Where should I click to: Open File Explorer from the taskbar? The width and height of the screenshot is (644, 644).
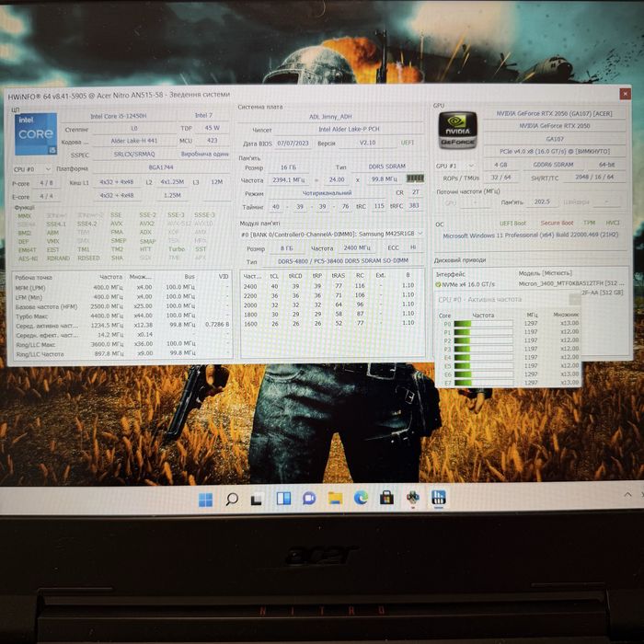(x=335, y=499)
